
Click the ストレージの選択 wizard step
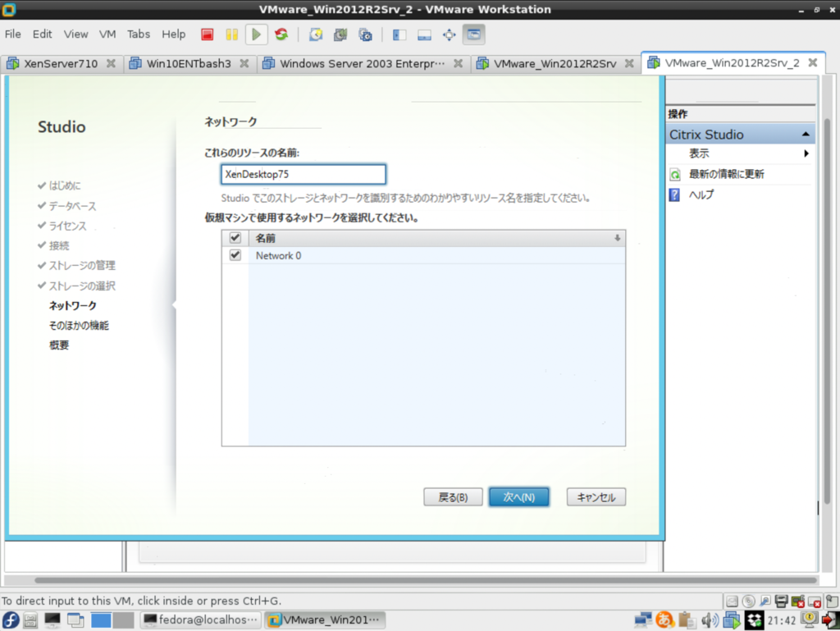[x=82, y=286]
